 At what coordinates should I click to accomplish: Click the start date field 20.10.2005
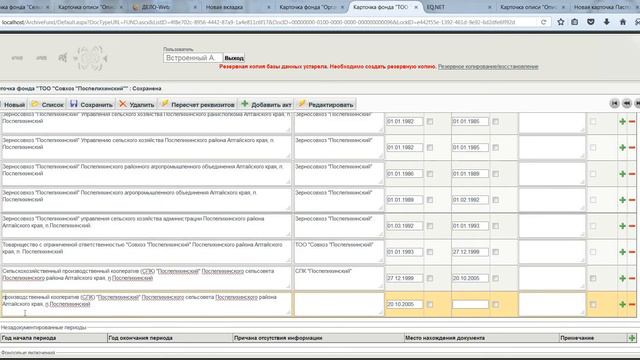coord(404,304)
